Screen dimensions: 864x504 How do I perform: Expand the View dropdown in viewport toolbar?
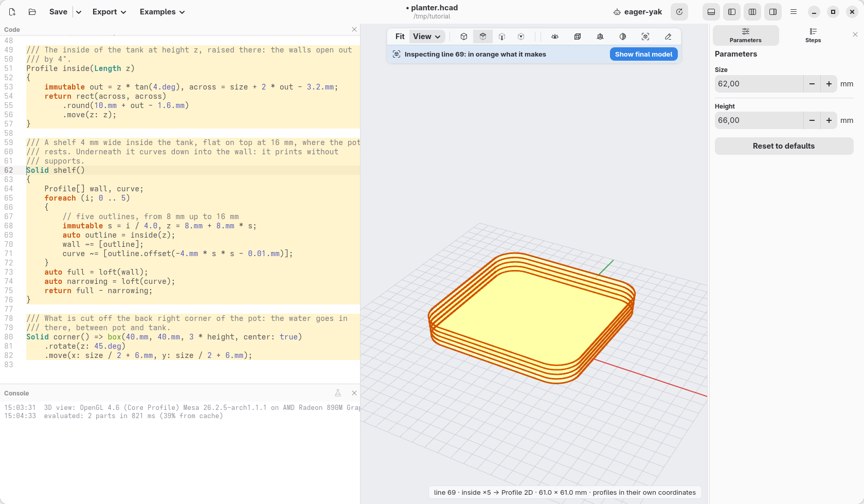coord(427,37)
